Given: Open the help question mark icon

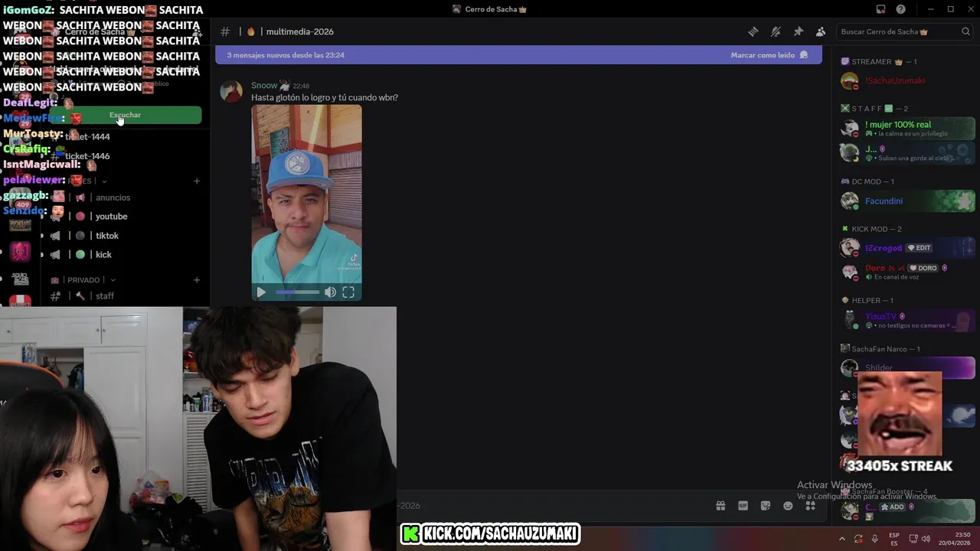Looking at the screenshot, I should click(x=901, y=9).
